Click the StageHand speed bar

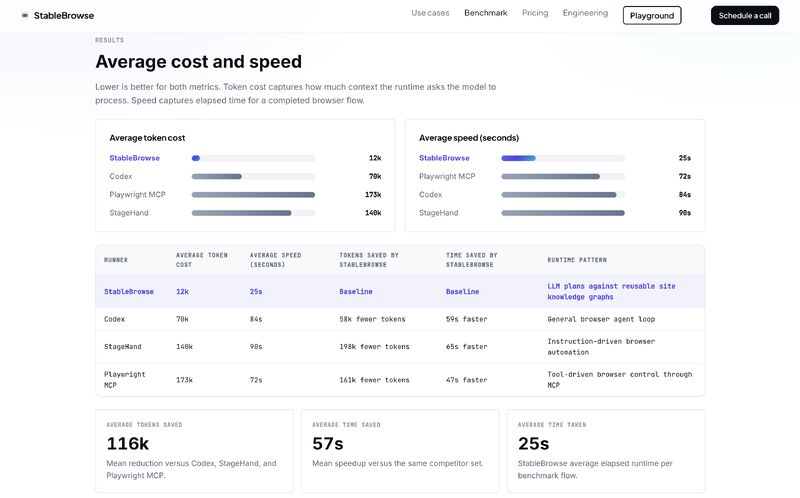563,213
